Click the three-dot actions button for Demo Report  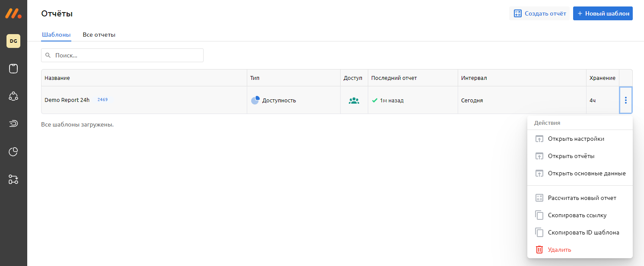click(x=625, y=100)
